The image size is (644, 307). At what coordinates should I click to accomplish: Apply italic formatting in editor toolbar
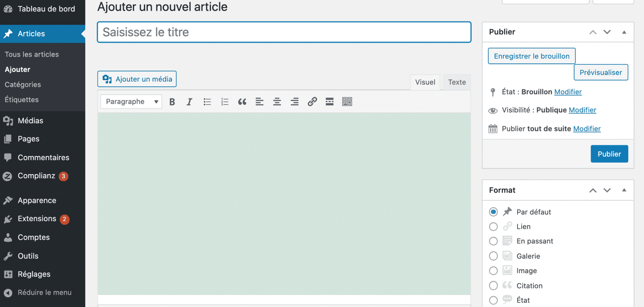pyautogui.click(x=189, y=102)
